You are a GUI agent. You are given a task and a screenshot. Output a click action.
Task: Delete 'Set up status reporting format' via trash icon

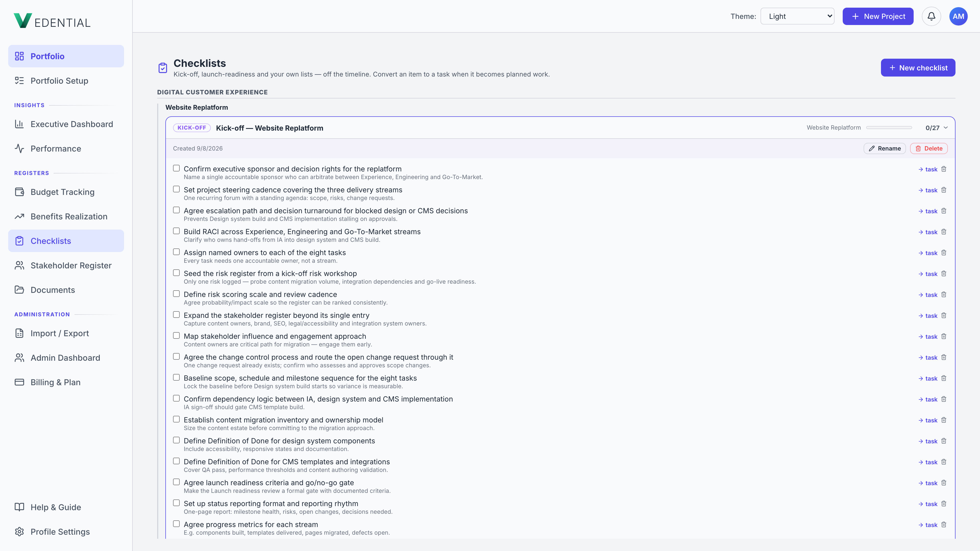[x=944, y=504]
